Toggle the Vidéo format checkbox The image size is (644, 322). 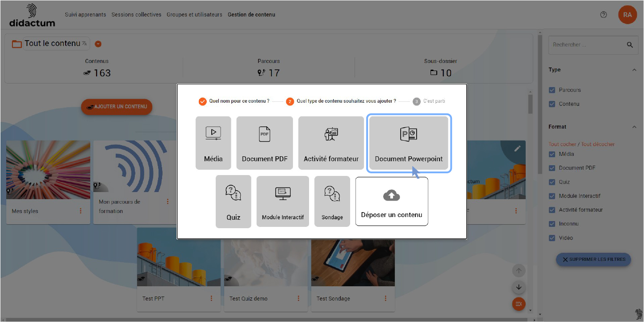pos(552,238)
